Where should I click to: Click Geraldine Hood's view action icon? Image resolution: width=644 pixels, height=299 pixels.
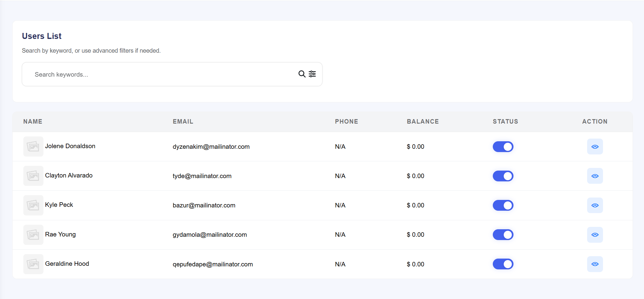pos(595,264)
